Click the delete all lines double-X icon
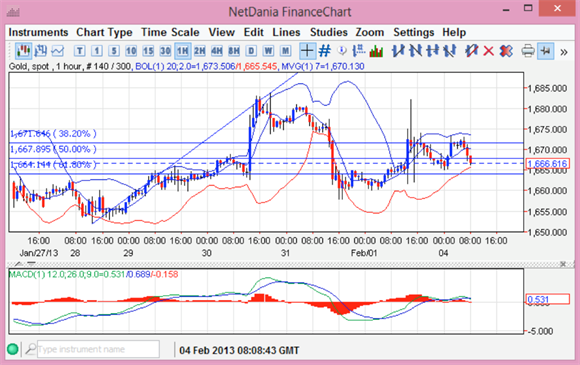Viewport: 580px width, 365px height. 506,51
